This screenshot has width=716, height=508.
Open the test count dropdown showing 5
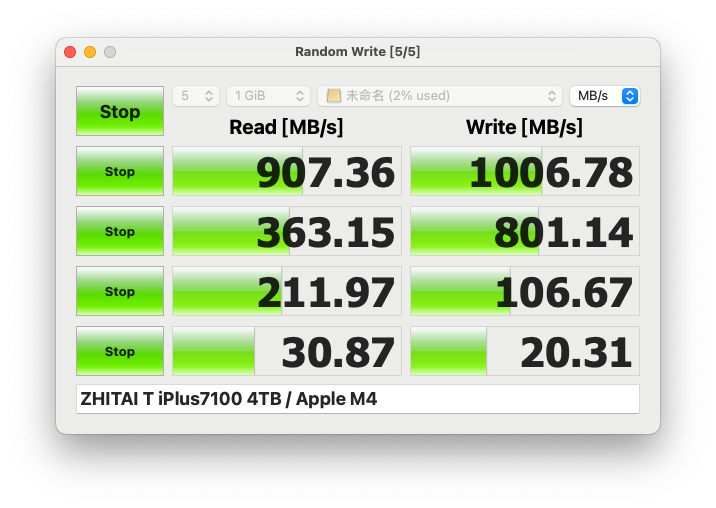pos(196,96)
